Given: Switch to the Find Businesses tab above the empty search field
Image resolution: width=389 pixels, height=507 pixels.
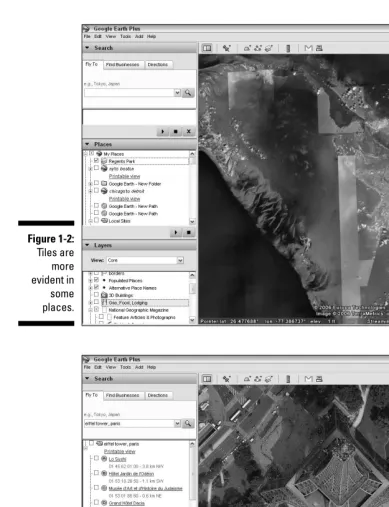Looking at the screenshot, I should tap(122, 65).
